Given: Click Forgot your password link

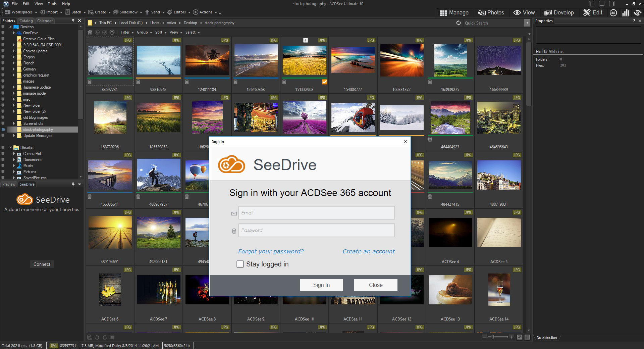Looking at the screenshot, I should pos(271,251).
